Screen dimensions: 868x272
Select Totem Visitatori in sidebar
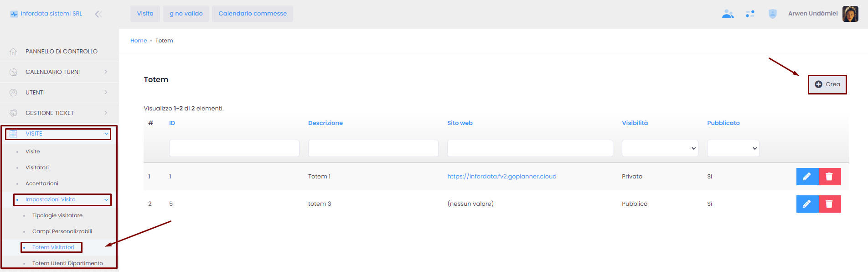tap(53, 247)
